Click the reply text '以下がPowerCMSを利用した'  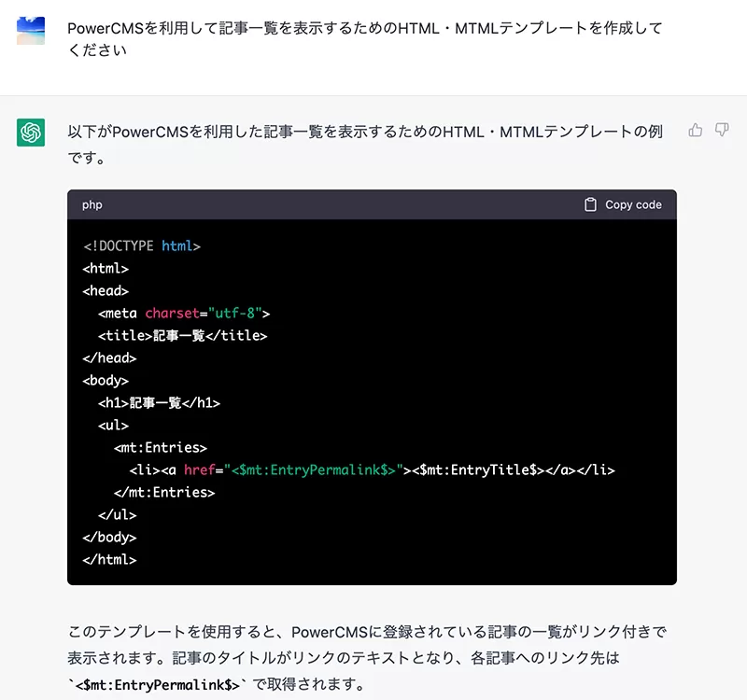point(365,145)
